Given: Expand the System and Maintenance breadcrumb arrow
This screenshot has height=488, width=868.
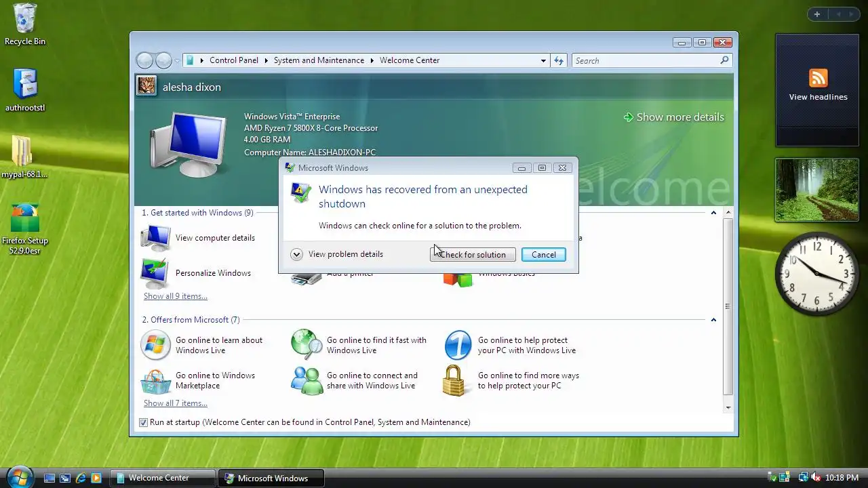Looking at the screenshot, I should coord(372,60).
